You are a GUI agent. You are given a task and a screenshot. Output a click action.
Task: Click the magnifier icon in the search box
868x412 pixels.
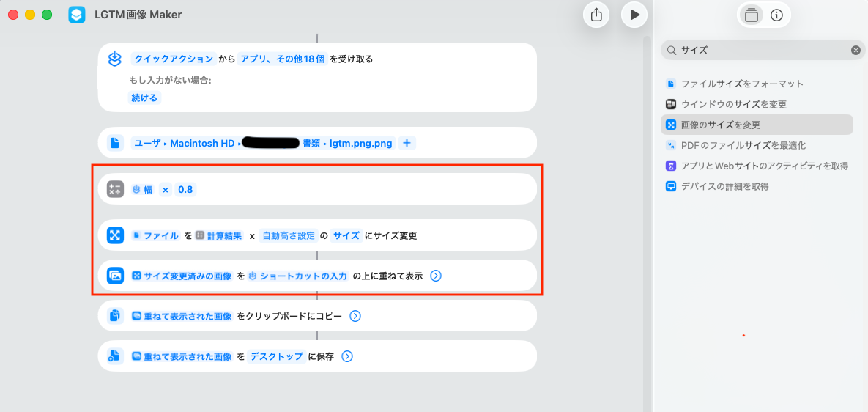pos(671,51)
